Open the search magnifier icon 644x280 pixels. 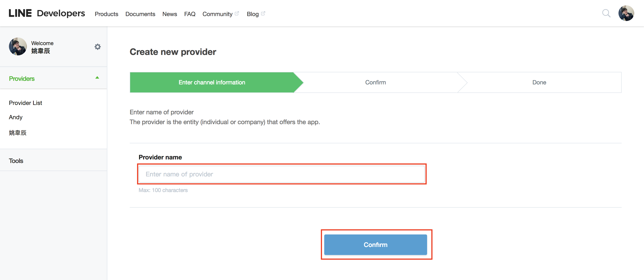(x=606, y=13)
